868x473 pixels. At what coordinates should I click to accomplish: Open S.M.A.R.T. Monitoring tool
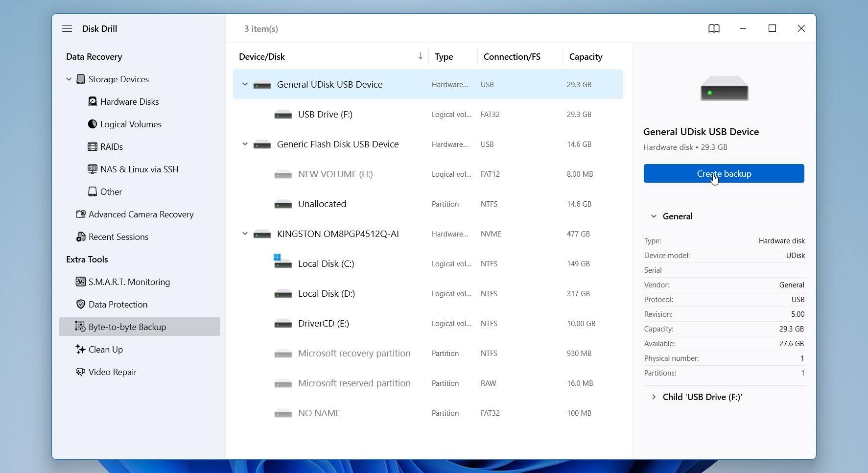(129, 282)
